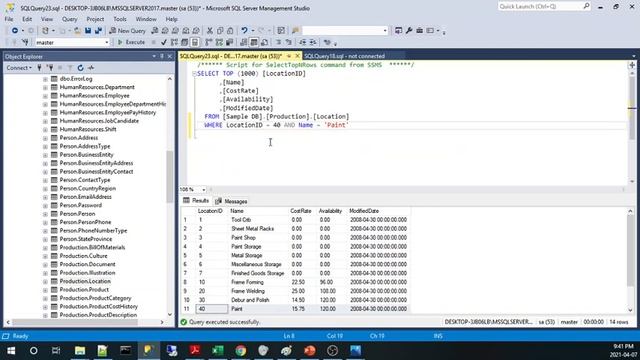
Task: Click the Query Options icon
Action: click(x=184, y=42)
